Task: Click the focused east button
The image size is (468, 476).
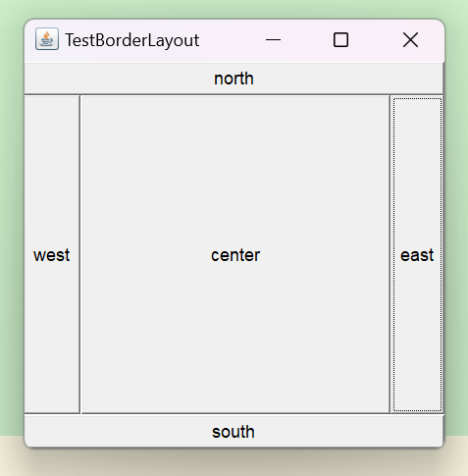Action: (x=417, y=254)
